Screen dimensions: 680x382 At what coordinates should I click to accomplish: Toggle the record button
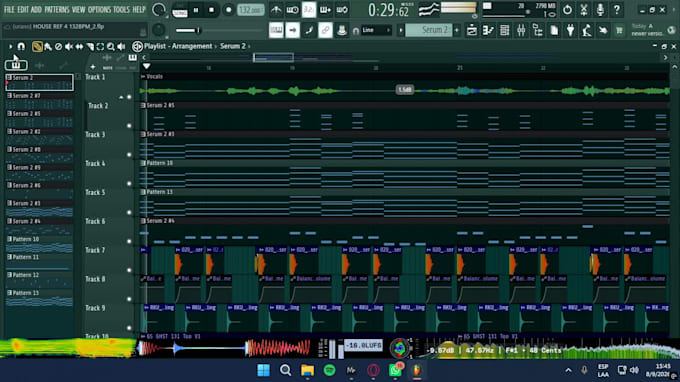(228, 10)
